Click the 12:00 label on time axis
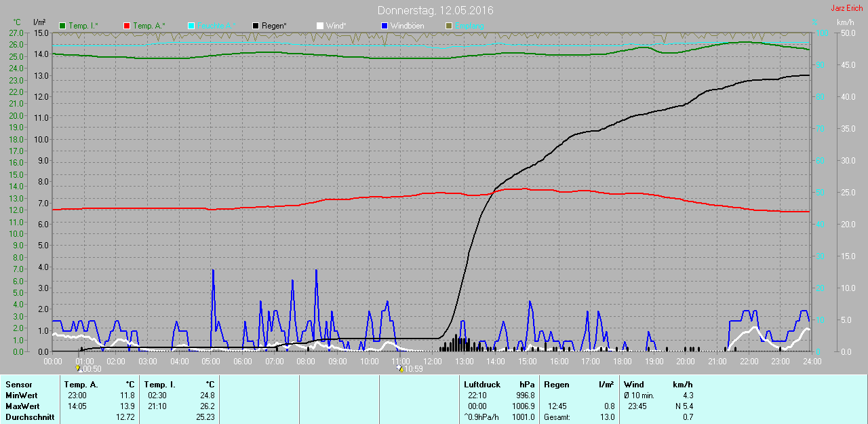Screen dimensions: 868x424 coord(432,362)
